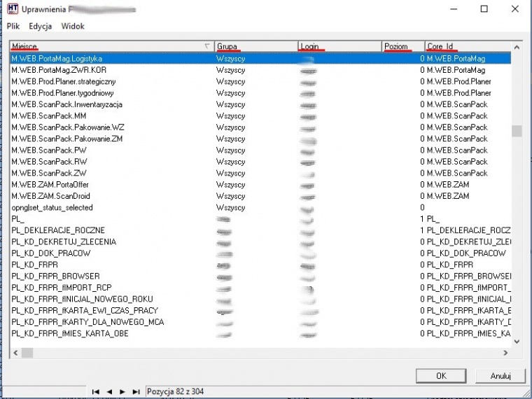The width and height of the screenshot is (532, 399).
Task: Go to next record arrow
Action: [x=122, y=391]
